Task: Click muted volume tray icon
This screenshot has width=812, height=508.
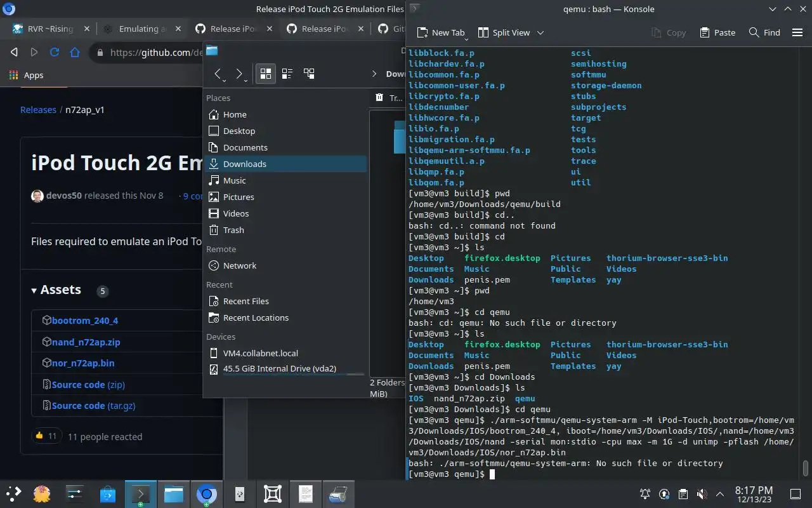Action: coord(702,494)
